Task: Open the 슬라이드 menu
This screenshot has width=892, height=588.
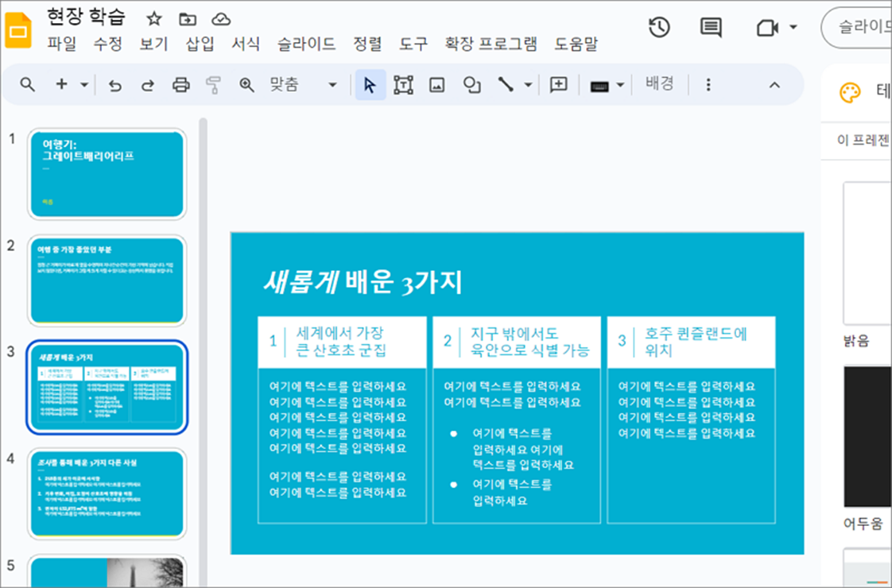Action: [x=306, y=44]
